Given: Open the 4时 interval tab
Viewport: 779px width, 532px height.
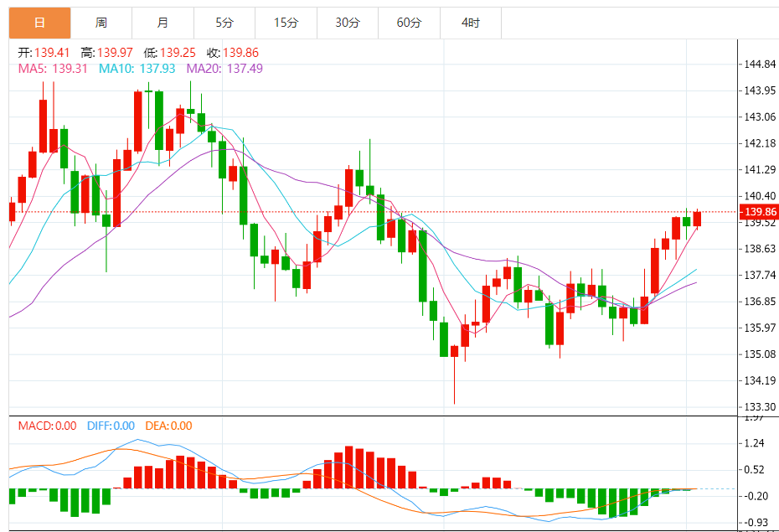Looking at the screenshot, I should click(x=471, y=23).
